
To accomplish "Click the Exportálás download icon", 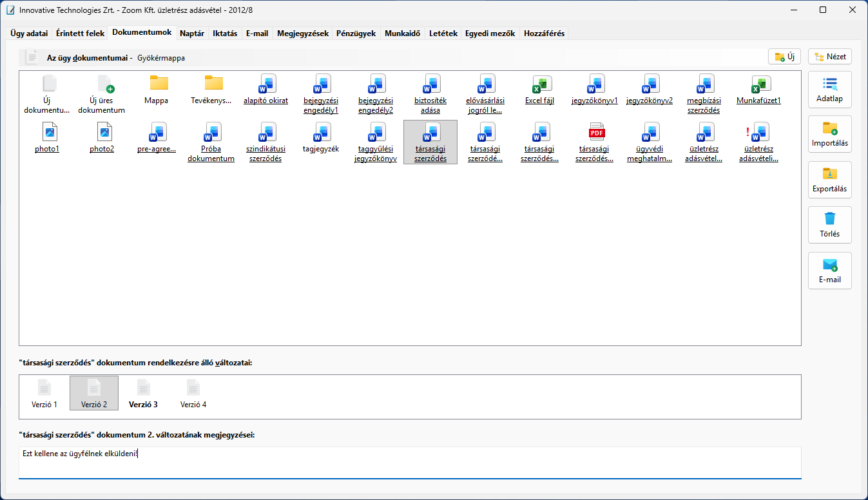I will tap(829, 175).
